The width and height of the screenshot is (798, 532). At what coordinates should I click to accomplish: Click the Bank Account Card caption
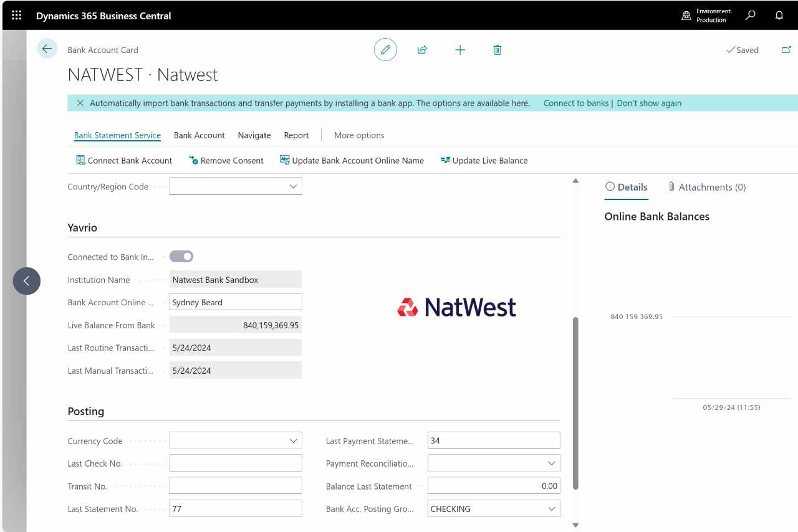[103, 50]
